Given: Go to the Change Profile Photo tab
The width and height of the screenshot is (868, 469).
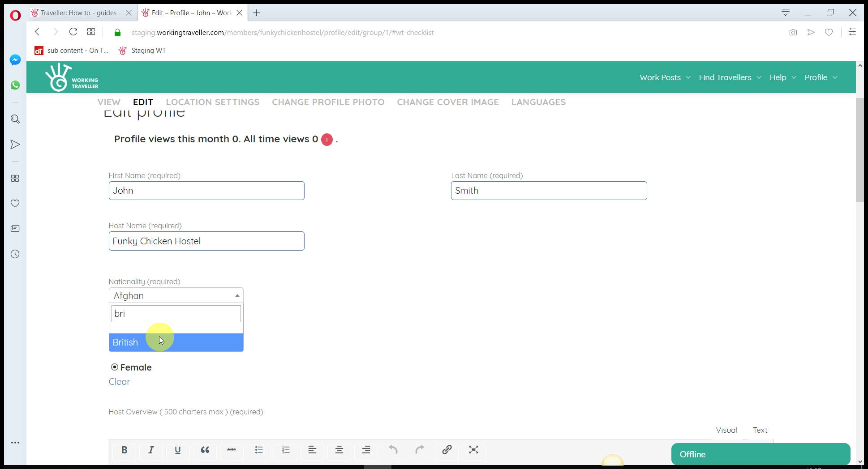Looking at the screenshot, I should 328,102.
